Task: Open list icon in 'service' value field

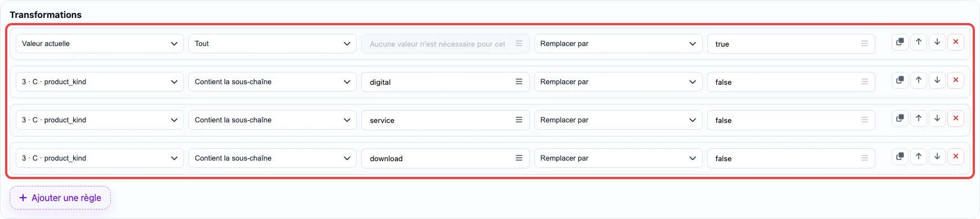Action: click(519, 120)
